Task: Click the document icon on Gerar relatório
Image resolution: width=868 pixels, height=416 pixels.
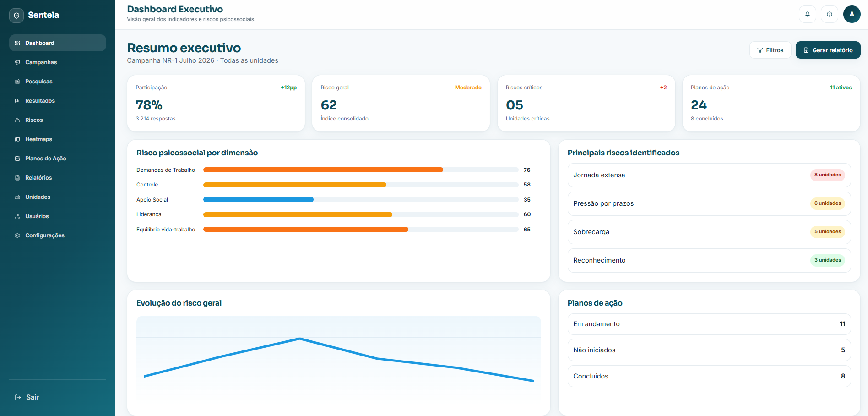Action: point(806,50)
